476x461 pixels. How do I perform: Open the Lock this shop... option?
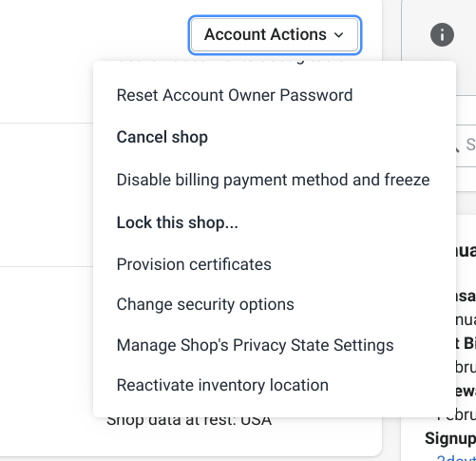pos(178,222)
